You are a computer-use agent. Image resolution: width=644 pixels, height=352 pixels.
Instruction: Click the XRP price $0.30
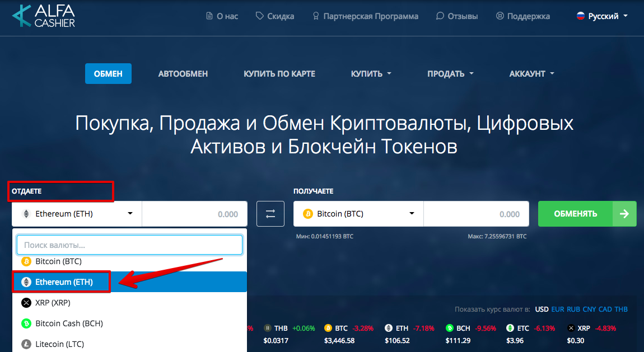click(x=576, y=340)
